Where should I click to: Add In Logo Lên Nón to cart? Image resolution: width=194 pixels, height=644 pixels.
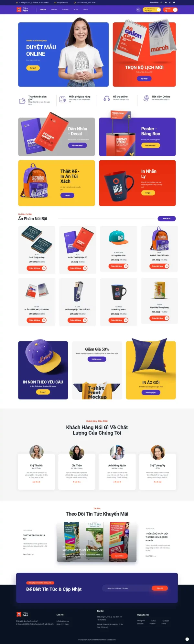pyautogui.click(x=118, y=266)
